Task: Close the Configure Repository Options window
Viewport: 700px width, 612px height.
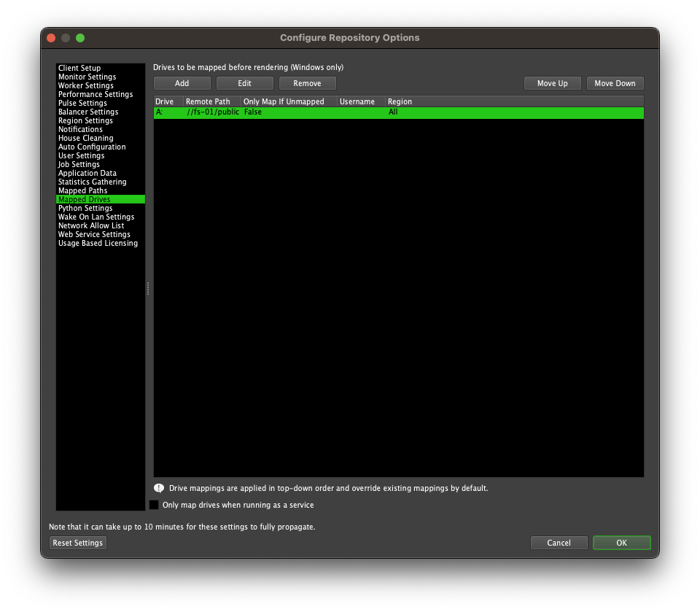Action: 51,38
